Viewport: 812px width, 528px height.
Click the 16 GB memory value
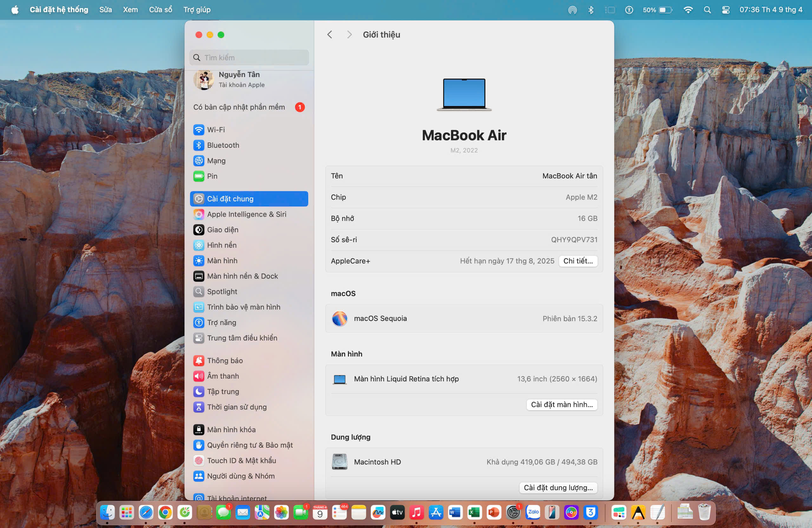587,218
